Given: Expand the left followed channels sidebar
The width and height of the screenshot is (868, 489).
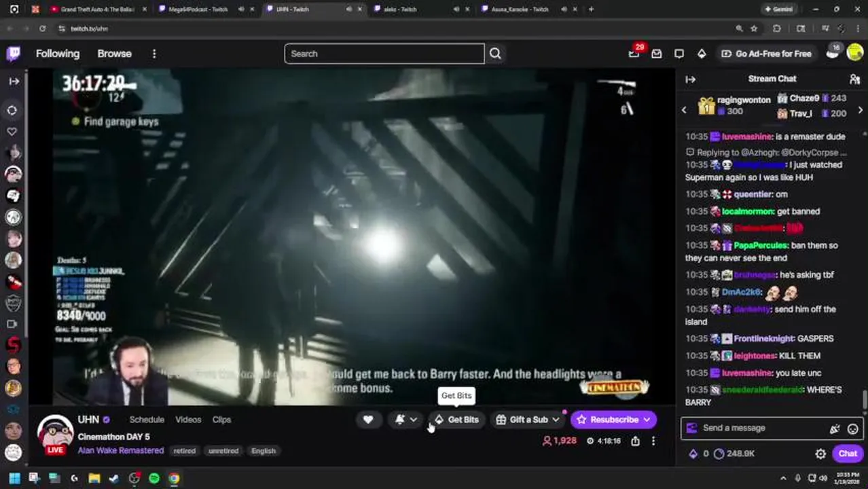Looking at the screenshot, I should [x=14, y=81].
